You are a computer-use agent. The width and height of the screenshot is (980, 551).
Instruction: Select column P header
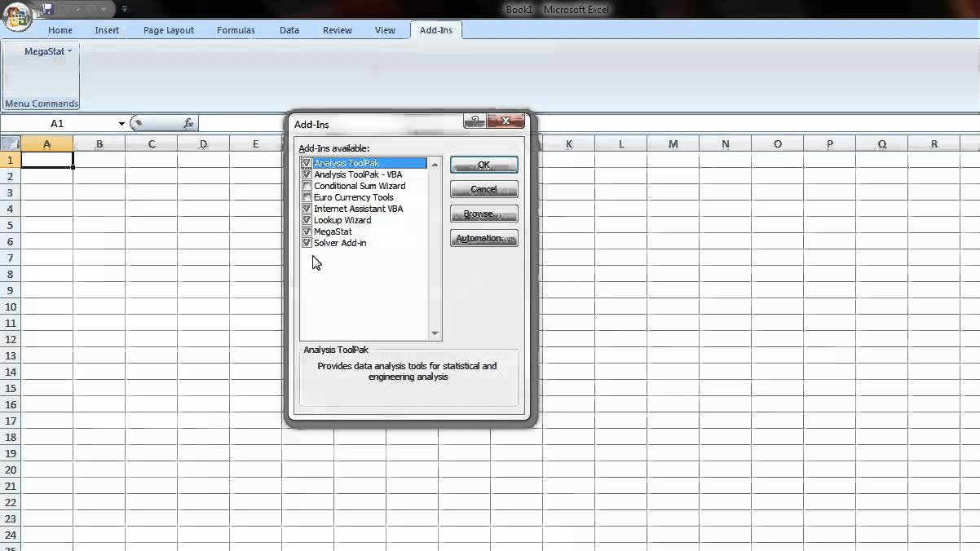(830, 144)
